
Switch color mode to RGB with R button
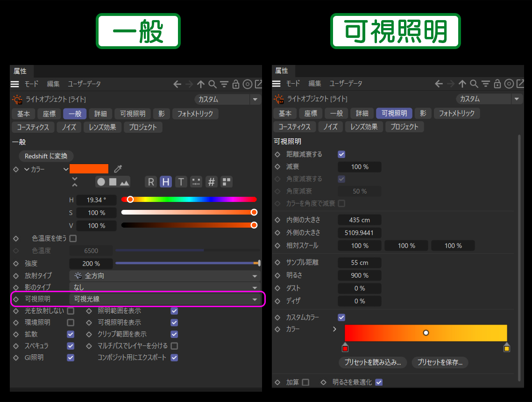point(150,182)
